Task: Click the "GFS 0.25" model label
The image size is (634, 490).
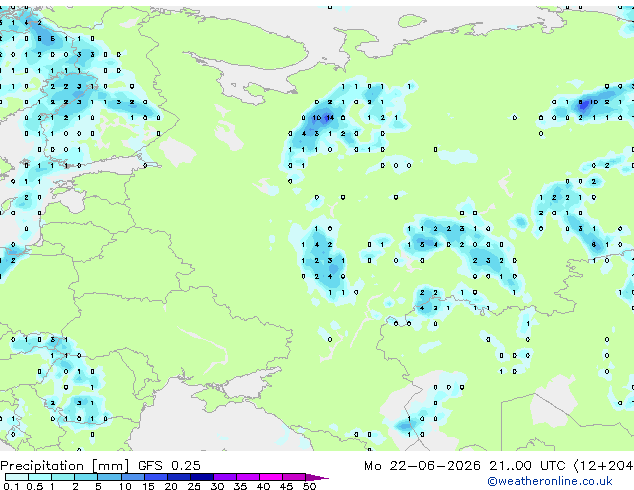Action: (169, 465)
